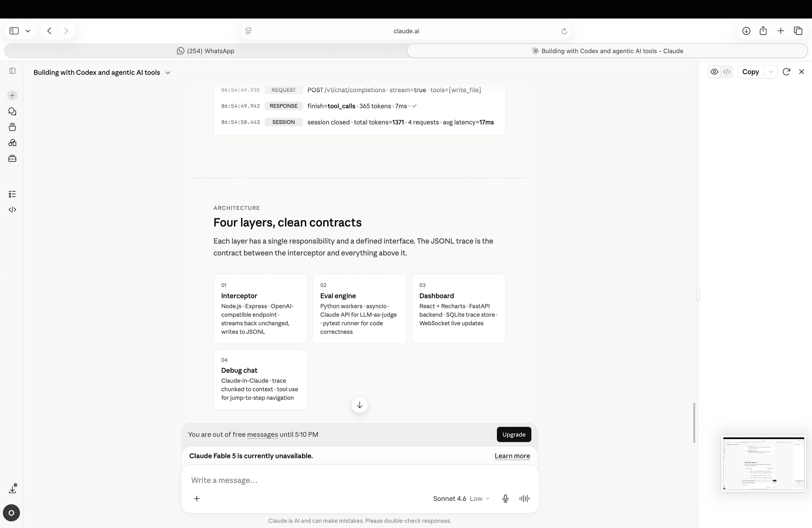
Task: Start voice dictation with microphone
Action: tap(505, 499)
